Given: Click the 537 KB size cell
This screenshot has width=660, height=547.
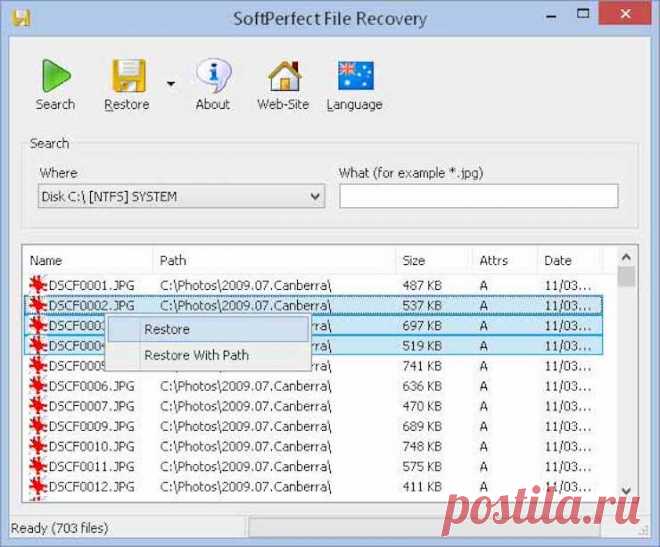Looking at the screenshot, I should point(422,305).
